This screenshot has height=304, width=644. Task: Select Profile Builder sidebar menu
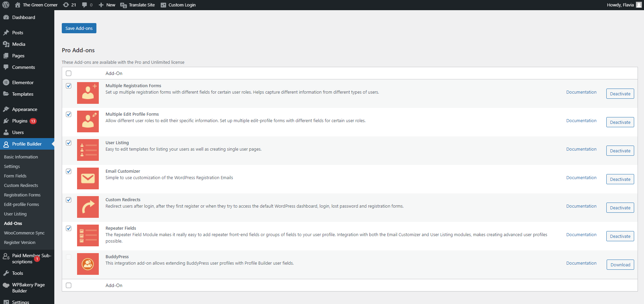click(x=27, y=144)
